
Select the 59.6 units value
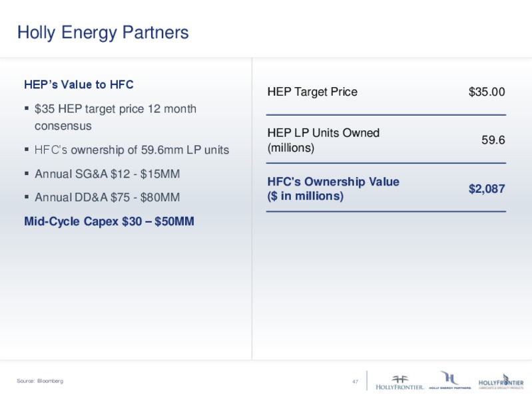[x=493, y=140]
